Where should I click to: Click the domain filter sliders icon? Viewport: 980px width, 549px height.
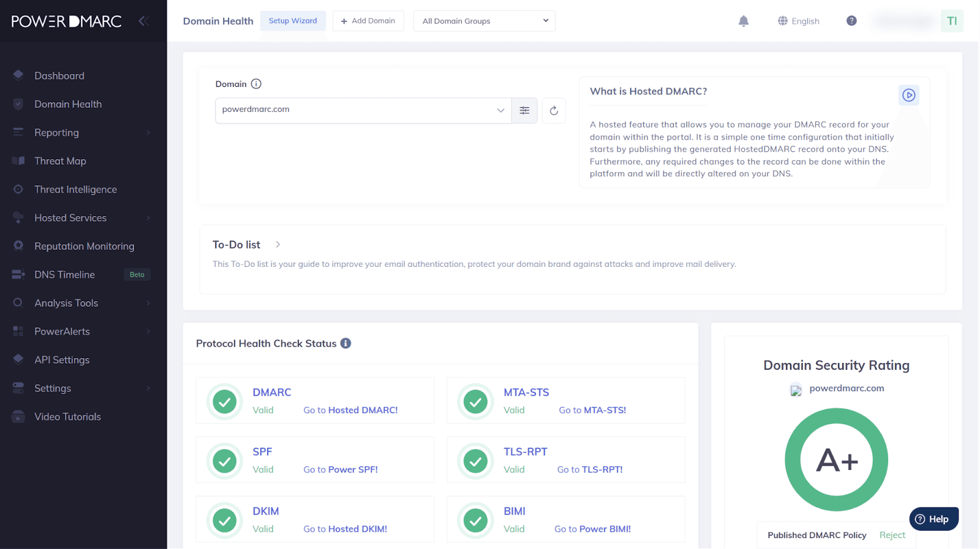point(524,110)
